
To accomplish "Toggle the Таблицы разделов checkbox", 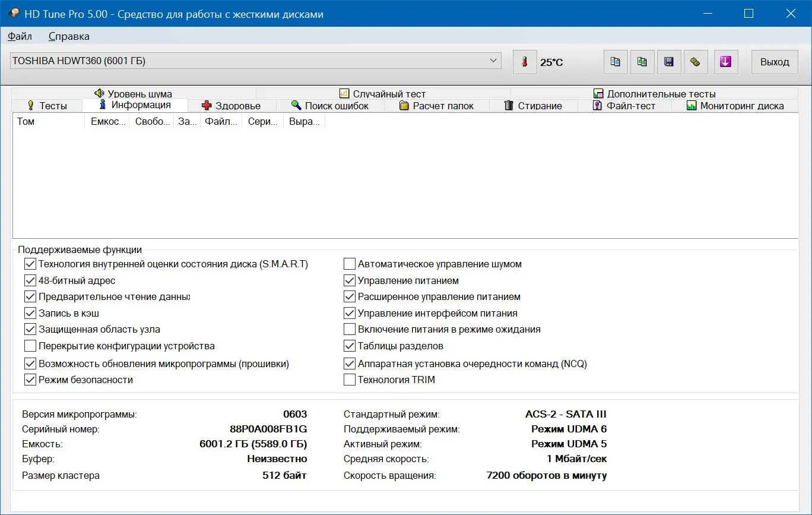I will 350,346.
